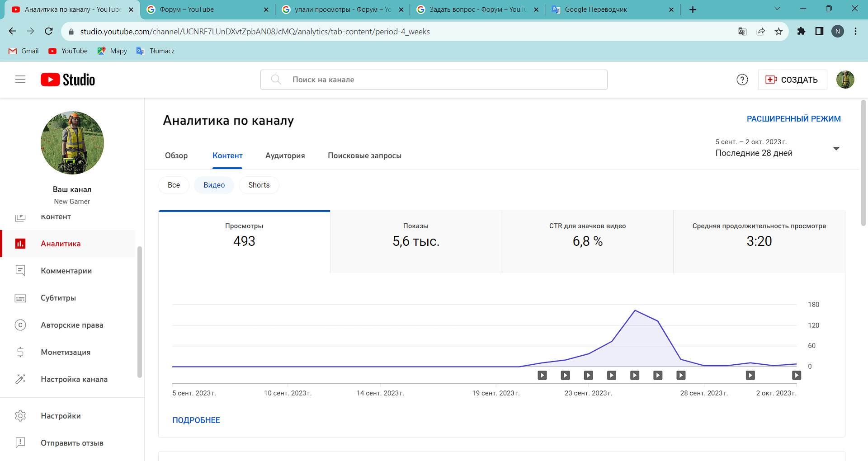Open Комментарии in the sidebar
The height and width of the screenshot is (461, 868).
click(x=68, y=271)
